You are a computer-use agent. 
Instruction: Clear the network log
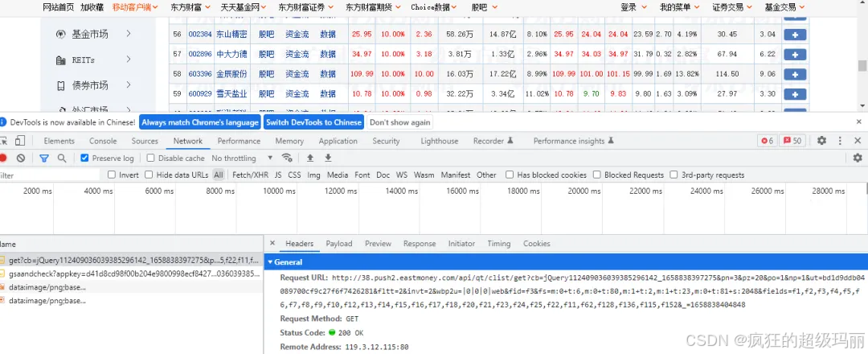point(20,158)
